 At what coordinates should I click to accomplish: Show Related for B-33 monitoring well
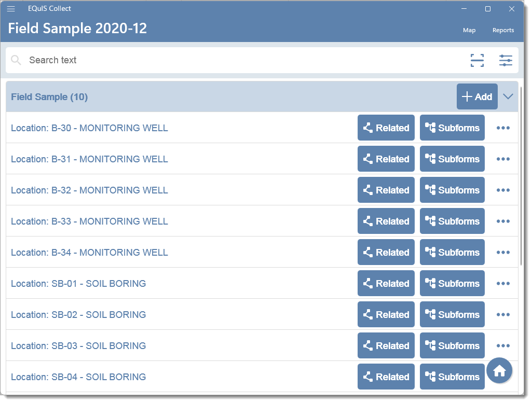click(x=386, y=221)
